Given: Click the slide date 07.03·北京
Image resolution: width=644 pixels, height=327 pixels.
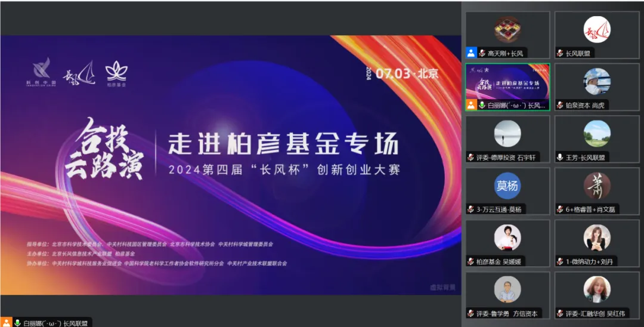Looking at the screenshot, I should click(x=407, y=73).
